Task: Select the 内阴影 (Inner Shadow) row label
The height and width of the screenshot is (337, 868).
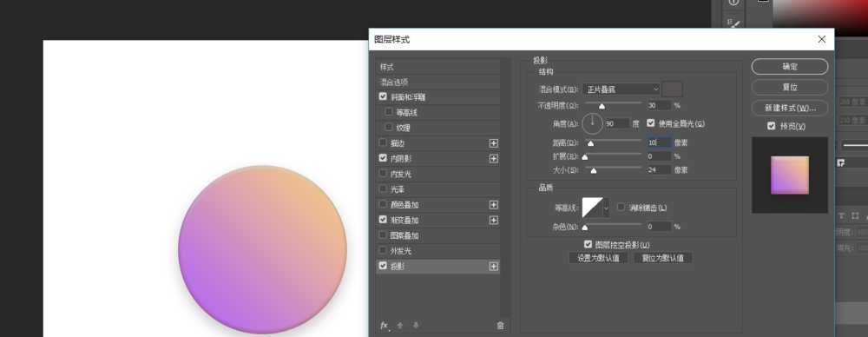Action: [x=401, y=159]
